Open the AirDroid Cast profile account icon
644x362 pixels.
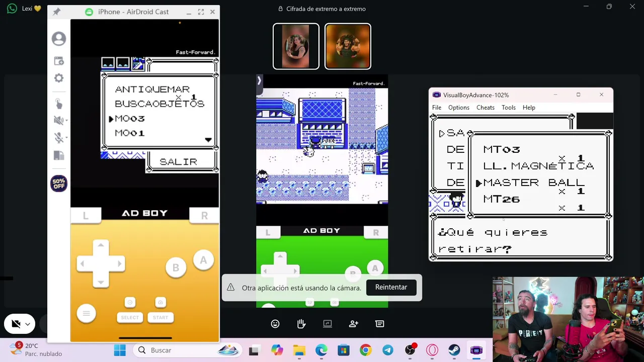pos(59,39)
